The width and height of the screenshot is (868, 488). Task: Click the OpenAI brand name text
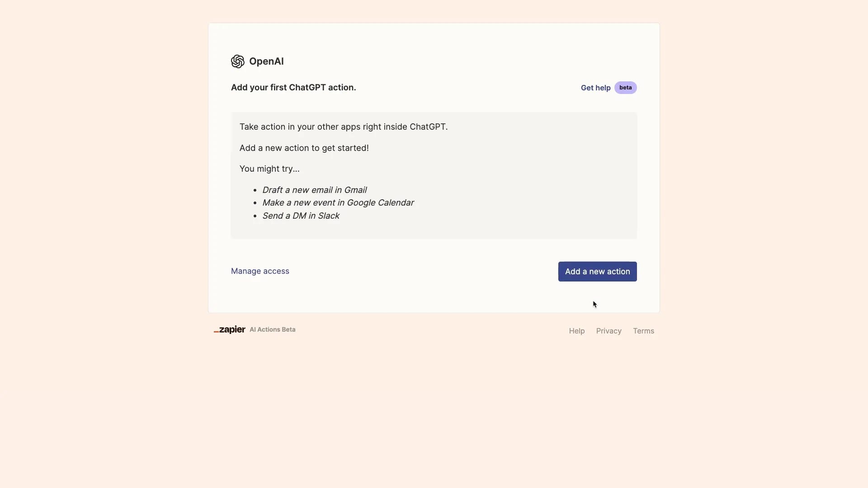(x=267, y=61)
